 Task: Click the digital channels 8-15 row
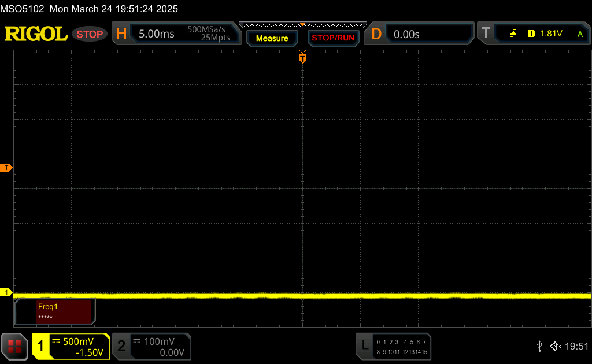[x=401, y=352]
